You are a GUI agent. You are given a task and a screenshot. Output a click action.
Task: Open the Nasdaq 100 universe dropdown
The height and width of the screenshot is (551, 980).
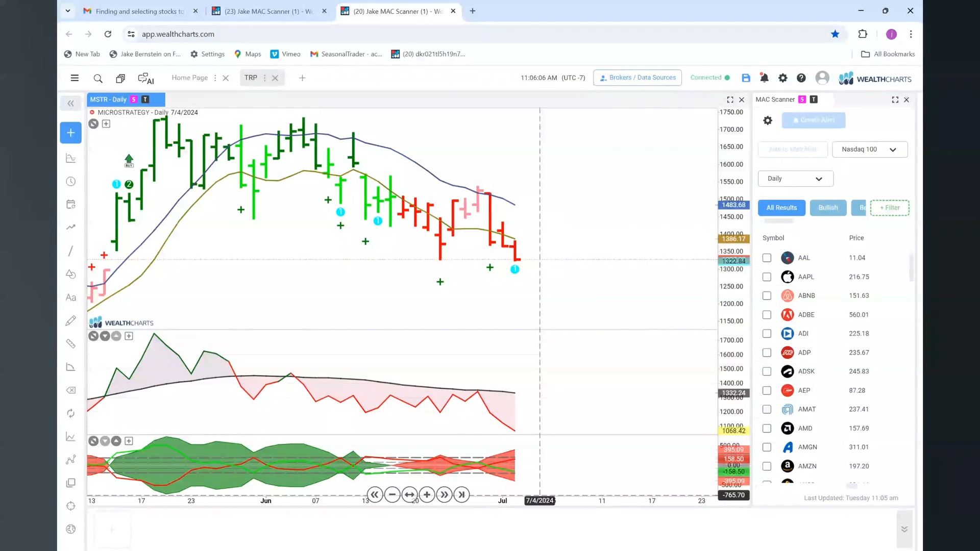[x=870, y=149]
